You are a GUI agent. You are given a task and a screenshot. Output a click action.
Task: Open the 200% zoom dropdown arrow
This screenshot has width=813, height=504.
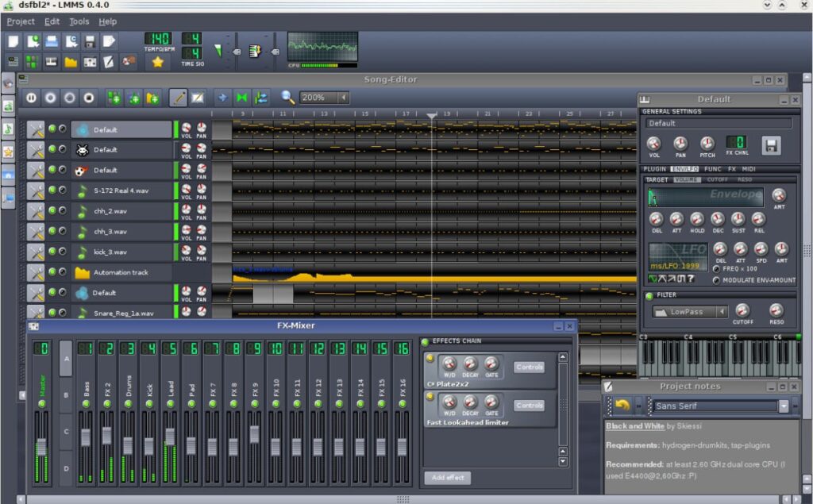(x=343, y=98)
